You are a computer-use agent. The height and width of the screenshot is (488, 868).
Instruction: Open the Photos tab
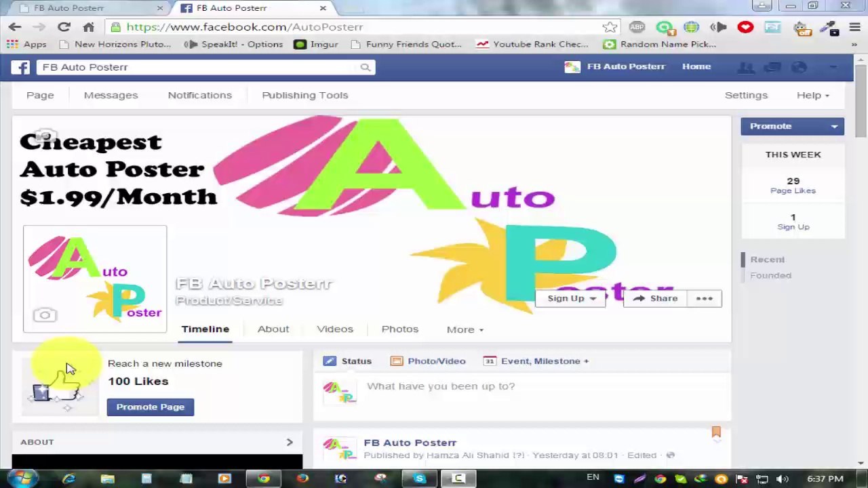tap(400, 329)
